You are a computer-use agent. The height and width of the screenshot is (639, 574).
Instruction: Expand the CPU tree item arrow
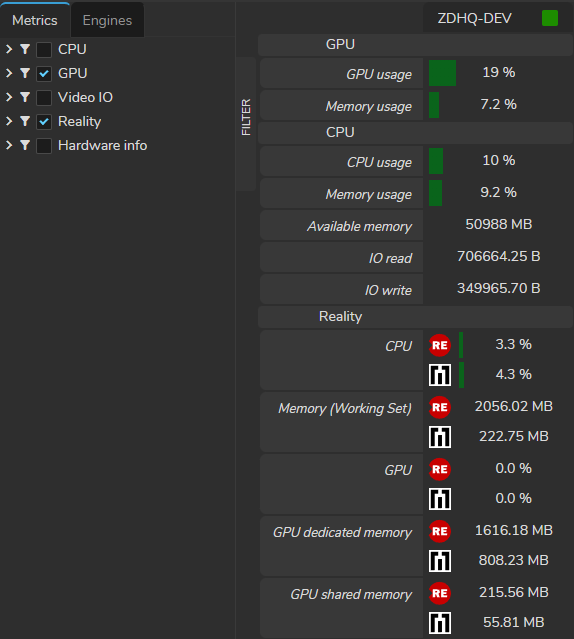tap(9, 49)
